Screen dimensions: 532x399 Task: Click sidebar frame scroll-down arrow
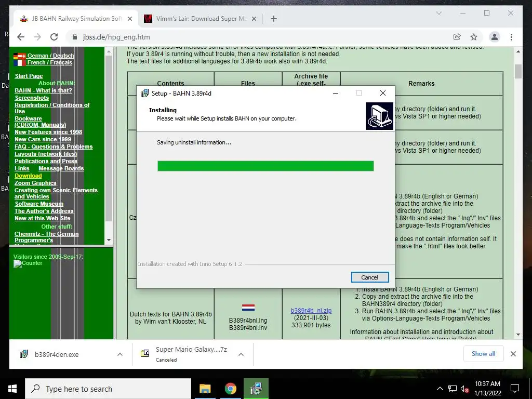pos(109,240)
